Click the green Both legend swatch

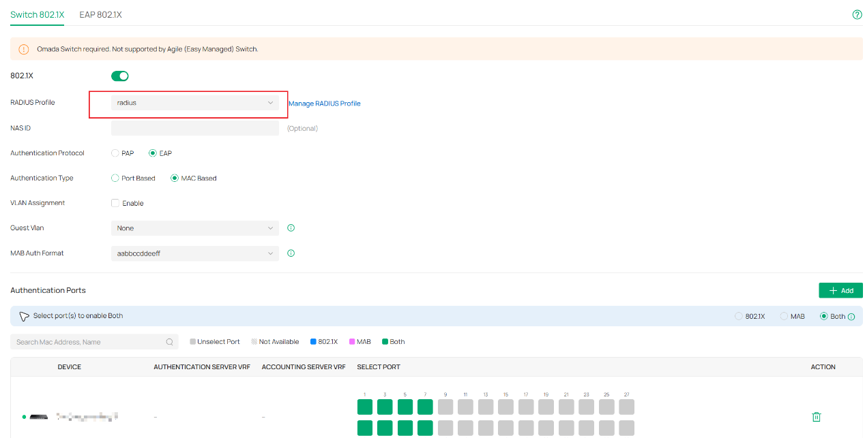[385, 342]
